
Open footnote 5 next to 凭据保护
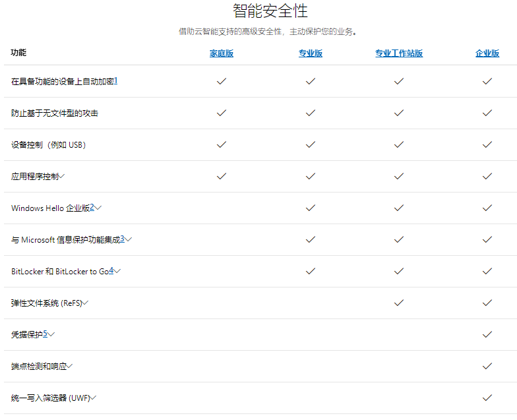(45, 334)
